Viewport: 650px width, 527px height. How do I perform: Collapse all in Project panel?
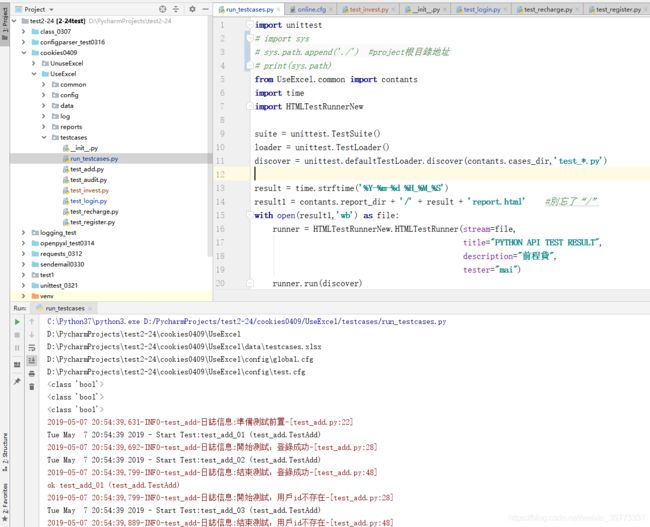coord(176,9)
